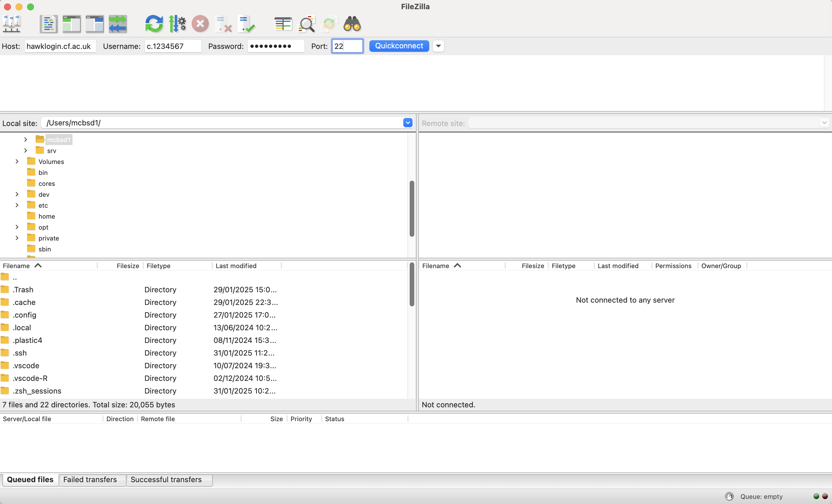Toggle transfer queue display icon
The image size is (832, 504).
[117, 24]
